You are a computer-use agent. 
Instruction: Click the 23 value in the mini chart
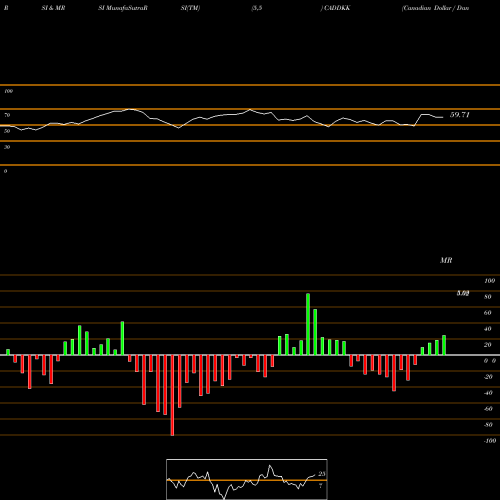(x=322, y=474)
